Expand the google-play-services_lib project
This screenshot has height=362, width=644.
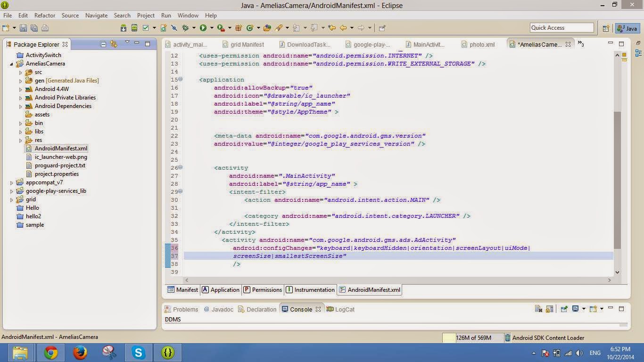(12, 191)
